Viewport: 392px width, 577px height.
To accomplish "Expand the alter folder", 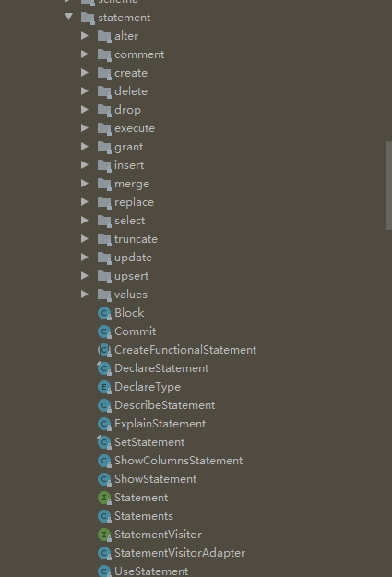I will pyautogui.click(x=85, y=36).
